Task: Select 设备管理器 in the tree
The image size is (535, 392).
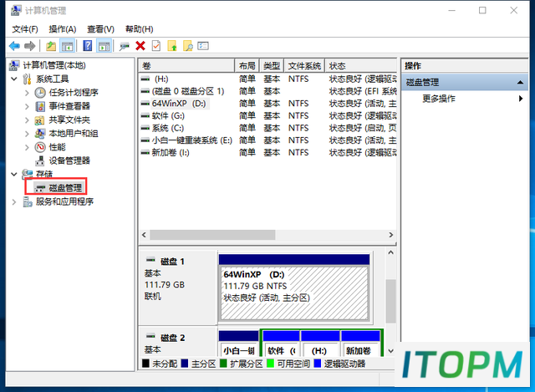Action: (69, 160)
